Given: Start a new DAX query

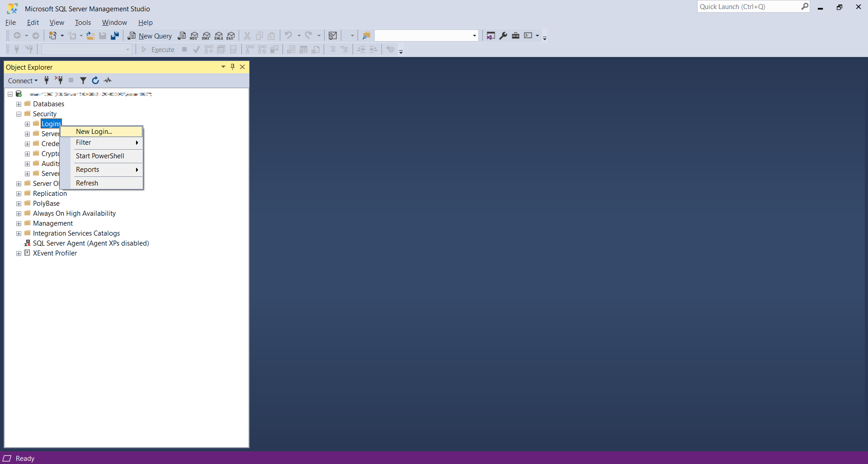Looking at the screenshot, I should [231, 36].
